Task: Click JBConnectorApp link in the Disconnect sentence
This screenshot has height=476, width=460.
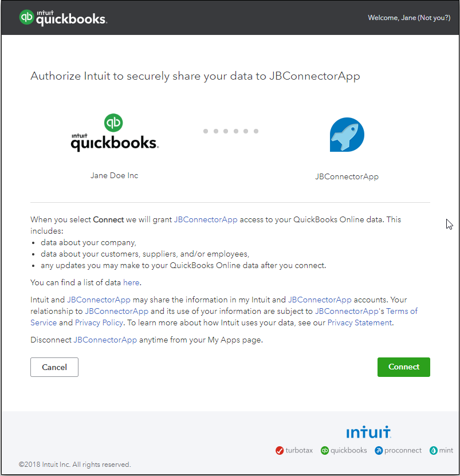Action: 105,340
